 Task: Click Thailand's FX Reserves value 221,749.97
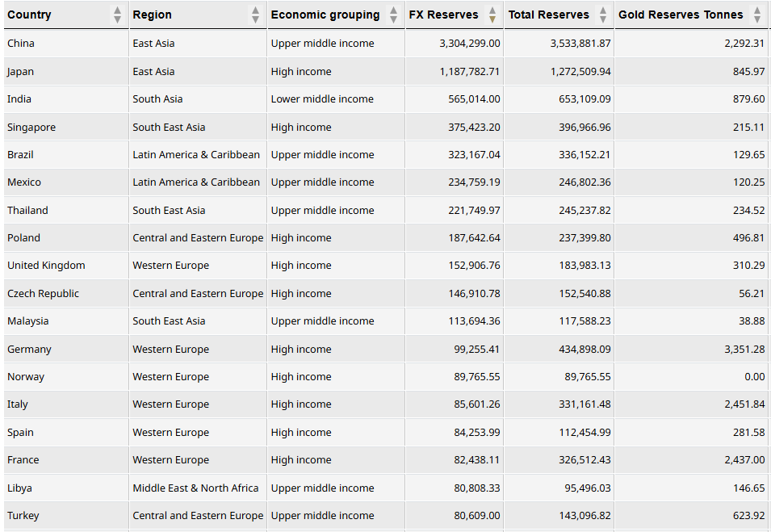tap(474, 210)
